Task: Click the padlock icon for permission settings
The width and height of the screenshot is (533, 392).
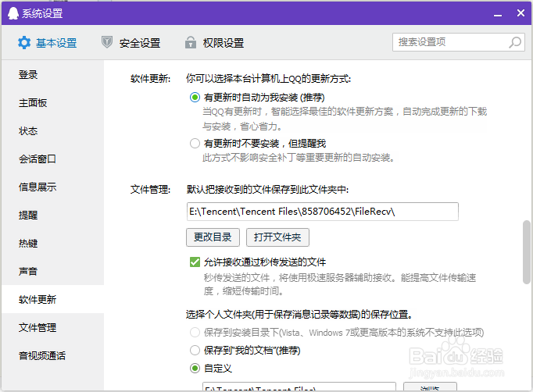Action: [x=191, y=42]
